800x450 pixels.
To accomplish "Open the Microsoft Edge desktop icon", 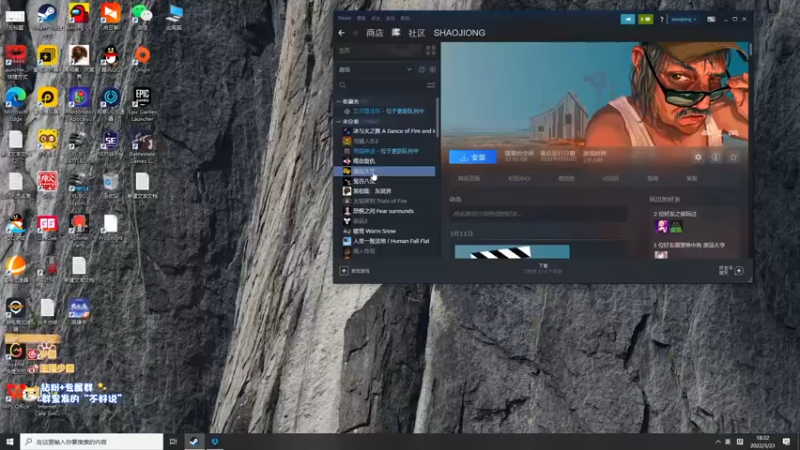I will tap(16, 105).
